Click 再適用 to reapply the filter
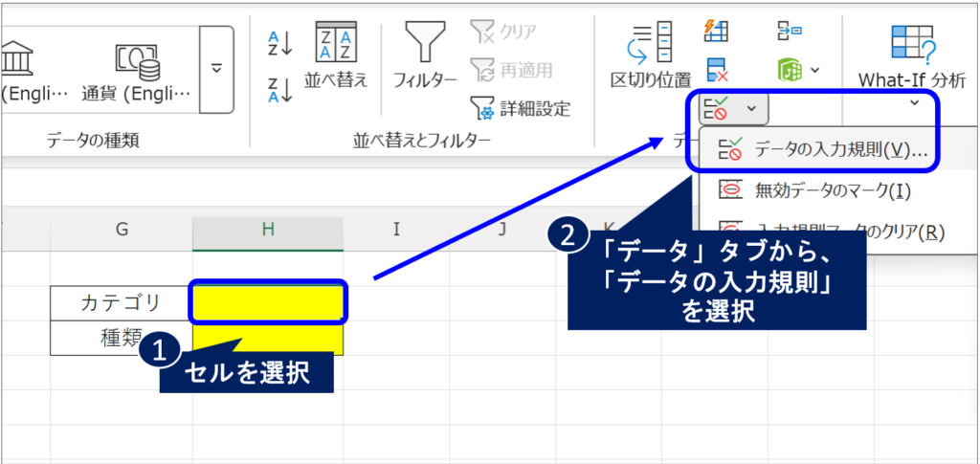 [511, 70]
